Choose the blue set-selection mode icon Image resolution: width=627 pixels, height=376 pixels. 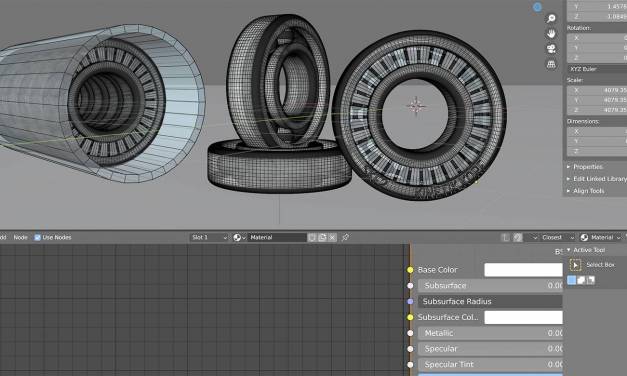572,280
